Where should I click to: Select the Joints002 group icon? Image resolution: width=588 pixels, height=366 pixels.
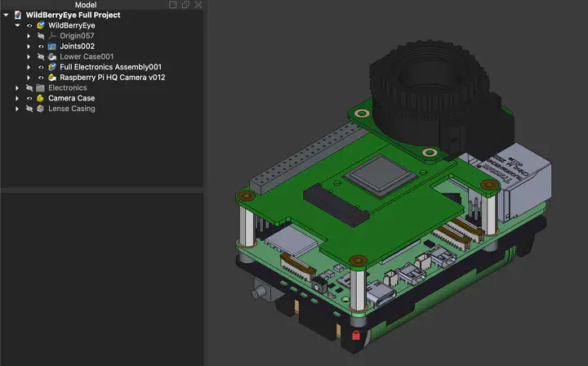pyautogui.click(x=52, y=47)
